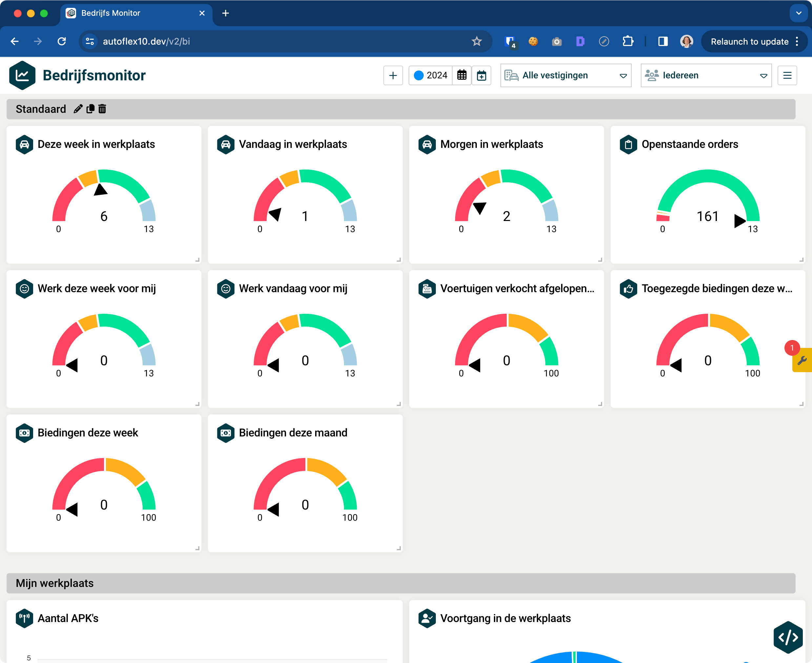The image size is (812, 663).
Task: Click the Openstaande orders gauge value 161
Action: coord(707,216)
